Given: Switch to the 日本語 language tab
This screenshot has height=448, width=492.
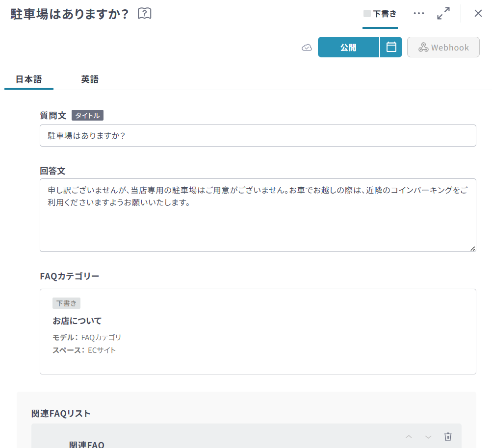Looking at the screenshot, I should click(29, 79).
